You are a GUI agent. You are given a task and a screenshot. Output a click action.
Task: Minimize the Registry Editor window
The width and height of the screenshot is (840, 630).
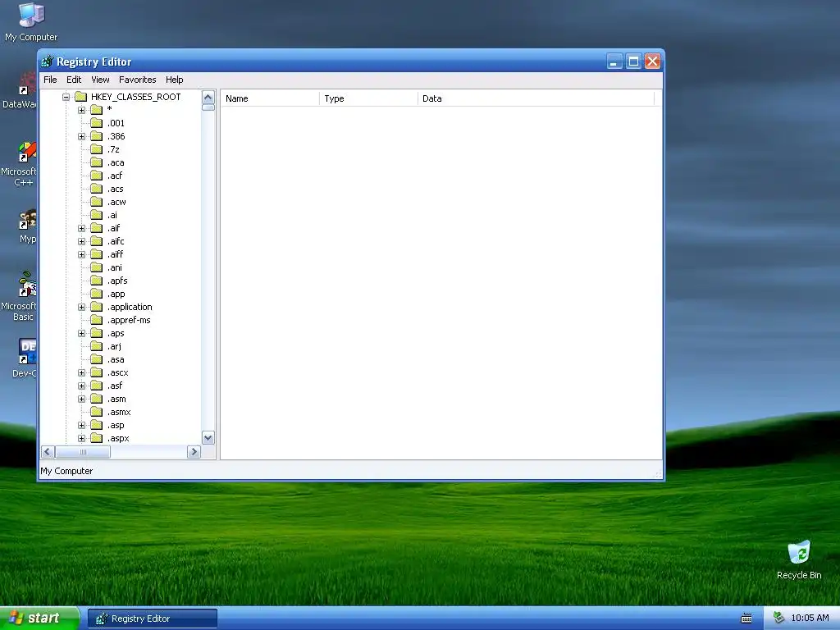[614, 62]
